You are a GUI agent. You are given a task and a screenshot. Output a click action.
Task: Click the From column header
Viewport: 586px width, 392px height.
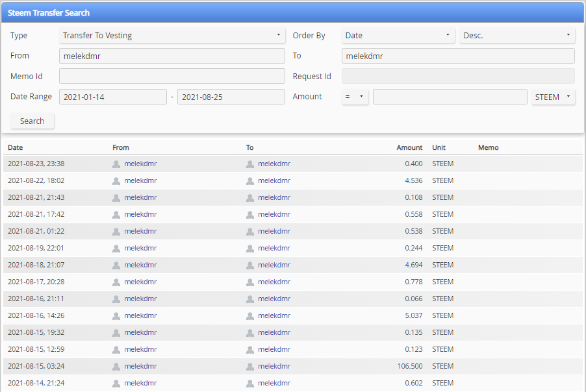pos(121,147)
